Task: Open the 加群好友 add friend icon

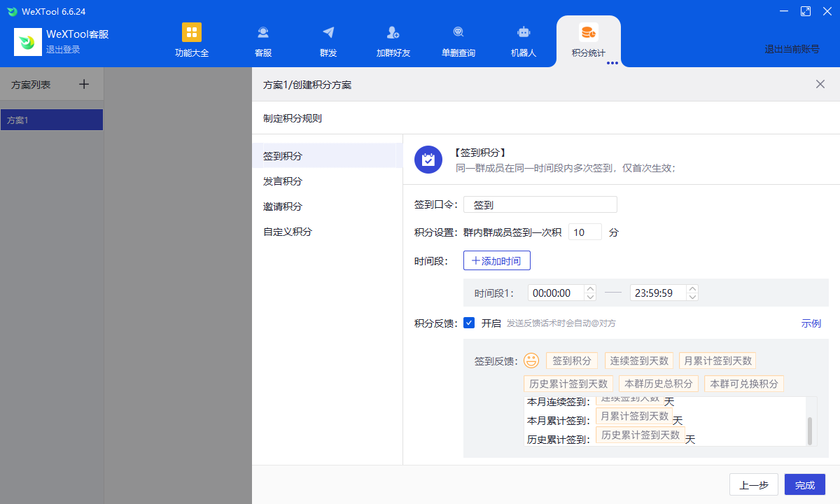Action: tap(393, 33)
